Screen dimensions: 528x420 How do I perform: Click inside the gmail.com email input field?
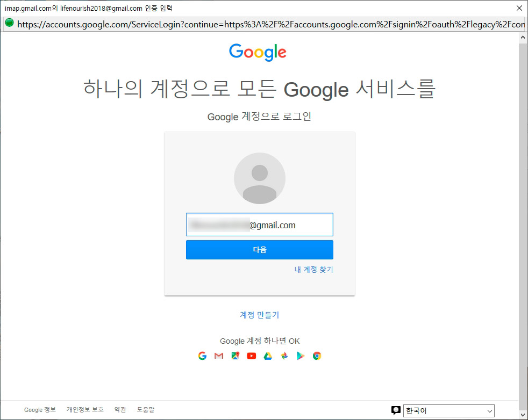tap(260, 225)
